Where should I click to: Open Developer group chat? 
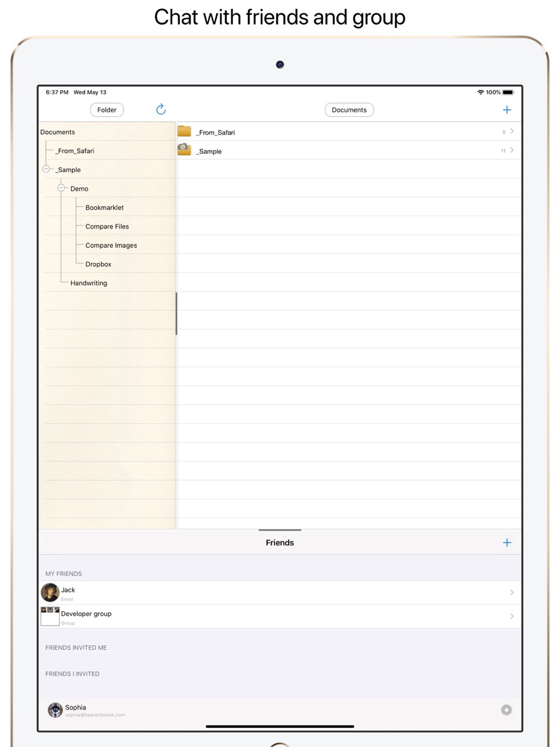click(x=280, y=616)
